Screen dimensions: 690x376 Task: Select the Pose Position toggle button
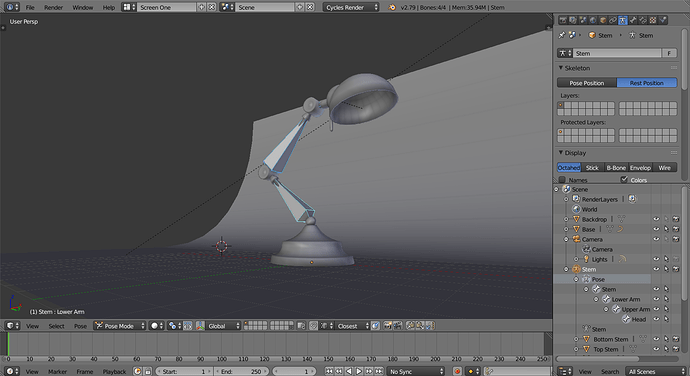click(587, 83)
